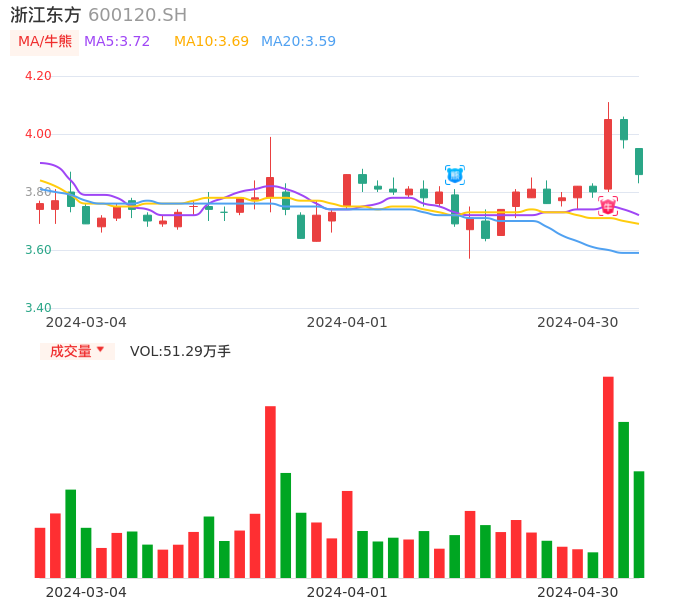
Task: Click the 2024-04-01 date label under the price chart
Action: (347, 322)
